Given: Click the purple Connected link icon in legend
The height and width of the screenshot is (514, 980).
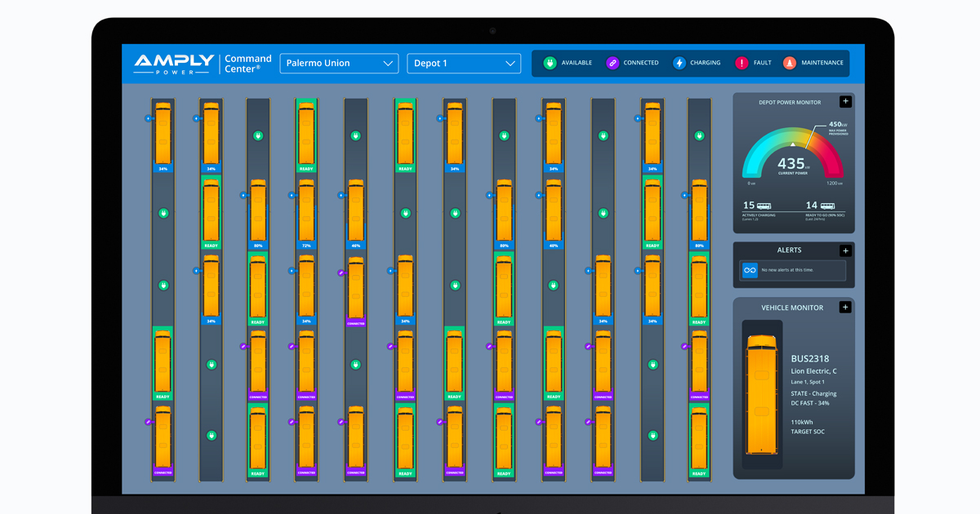Looking at the screenshot, I should [x=612, y=63].
